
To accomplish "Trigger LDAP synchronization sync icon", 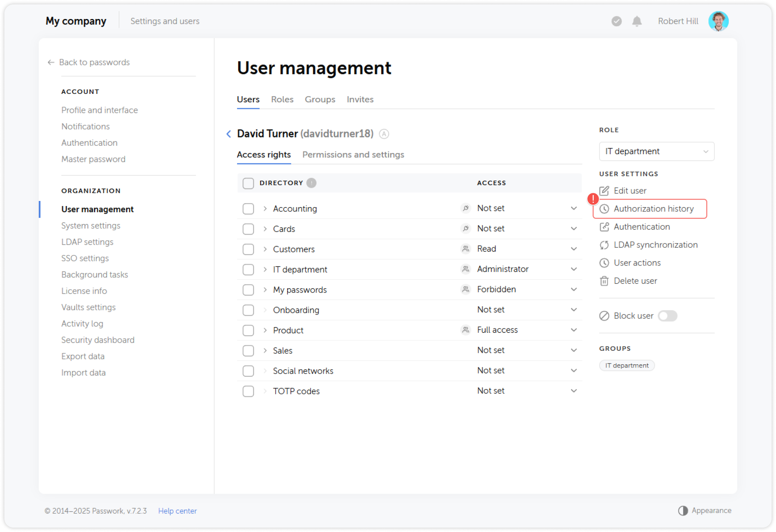I will 604,245.
